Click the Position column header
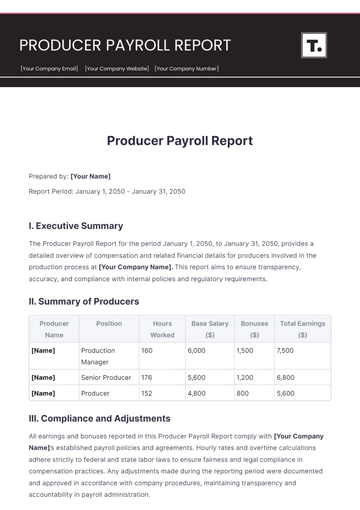360x510 pixels. [109, 329]
